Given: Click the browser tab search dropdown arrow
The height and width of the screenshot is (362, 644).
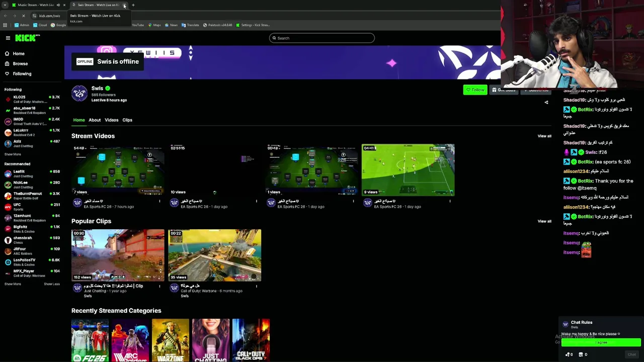Looking at the screenshot, I should [5, 5].
